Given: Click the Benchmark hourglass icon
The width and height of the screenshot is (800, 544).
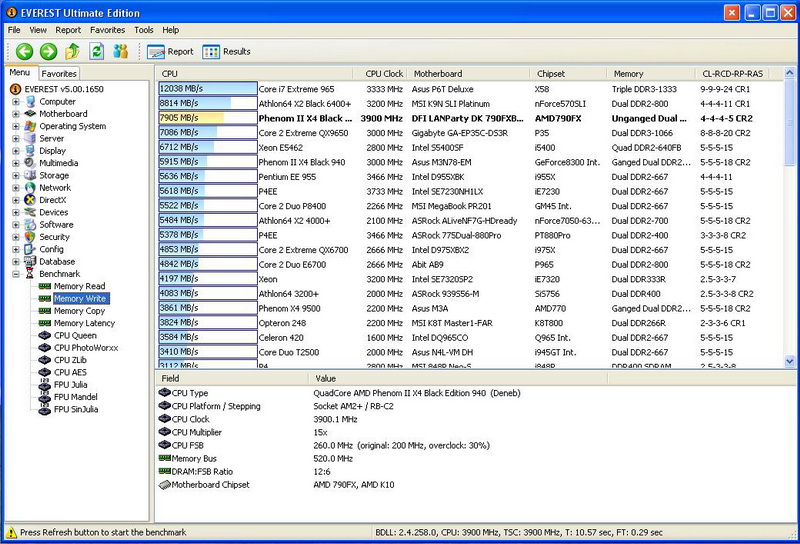Looking at the screenshot, I should point(31,274).
